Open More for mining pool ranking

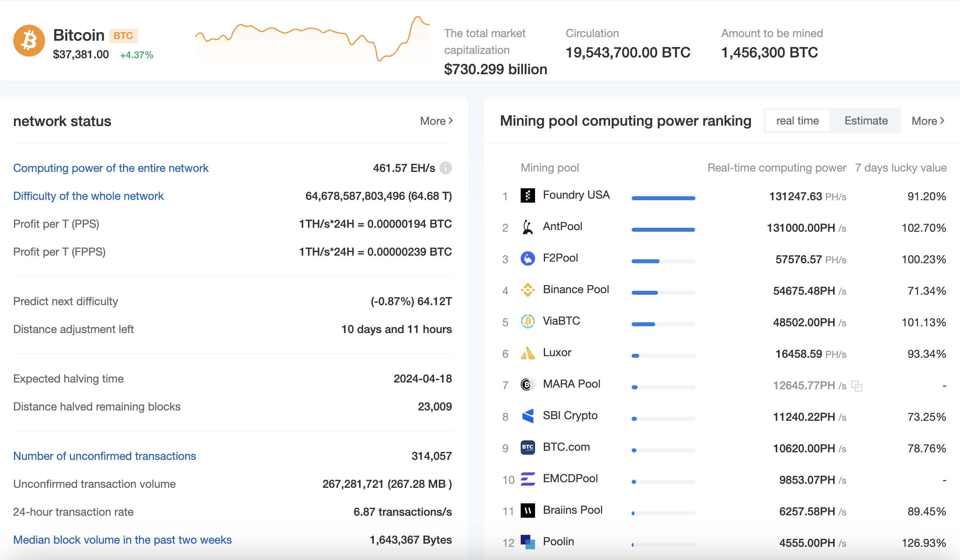click(x=928, y=121)
